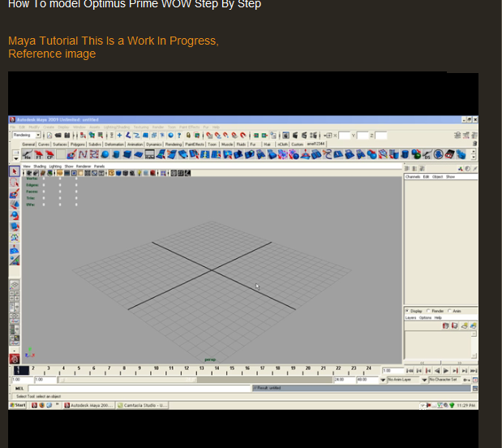
Task: Click the Firefox icon in the taskbar quick launch
Action: pyautogui.click(x=41, y=405)
